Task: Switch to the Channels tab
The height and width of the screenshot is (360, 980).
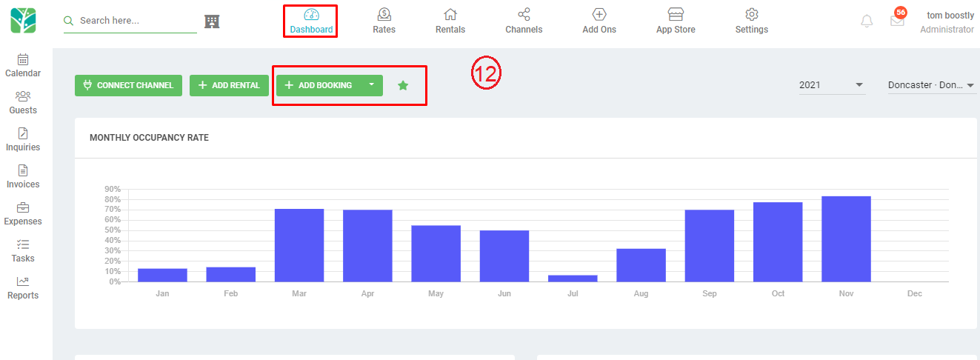Action: tap(524, 21)
